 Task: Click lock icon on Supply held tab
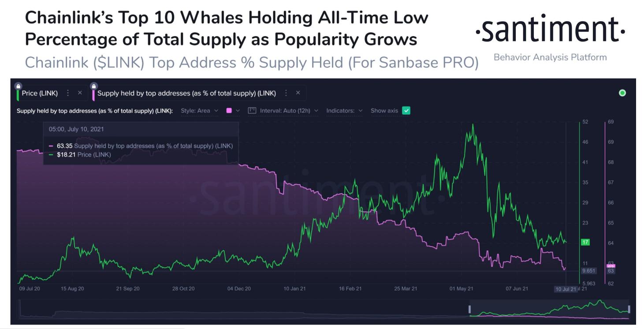[x=93, y=86]
